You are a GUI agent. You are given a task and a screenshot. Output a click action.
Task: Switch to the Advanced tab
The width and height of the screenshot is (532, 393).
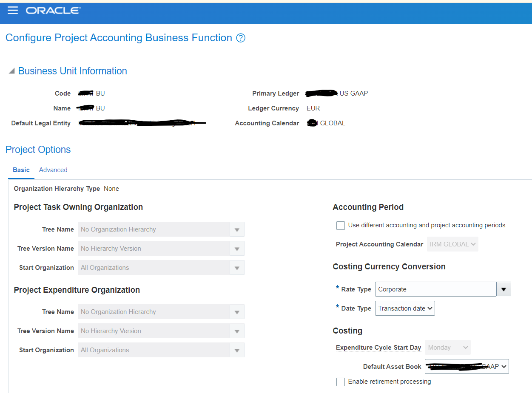point(53,170)
